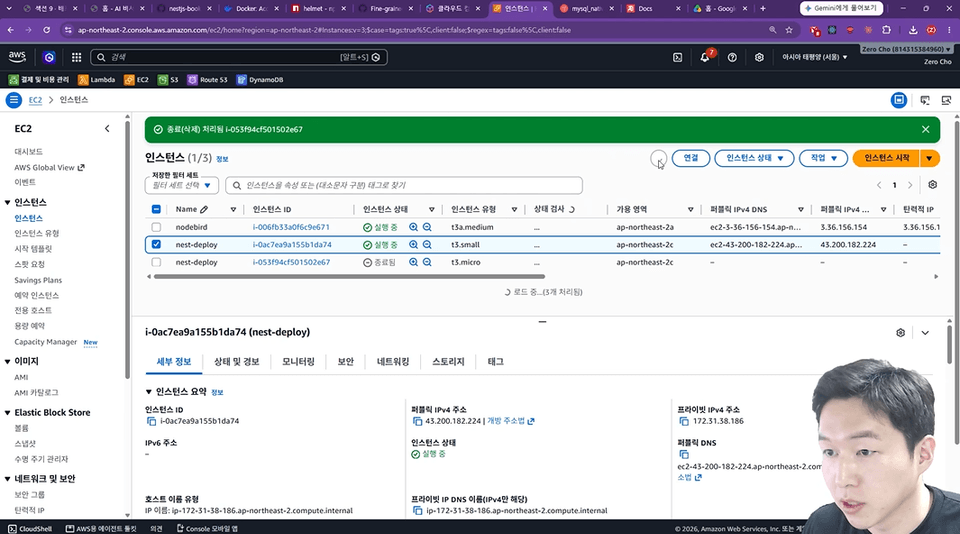This screenshot has height=534, width=960.
Task: Open the console settings gear in header
Action: pyautogui.click(x=759, y=57)
